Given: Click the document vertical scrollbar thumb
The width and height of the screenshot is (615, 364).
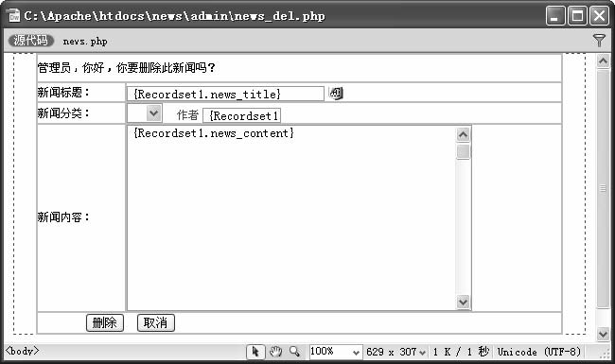Looking at the screenshot, I should tap(603, 188).
